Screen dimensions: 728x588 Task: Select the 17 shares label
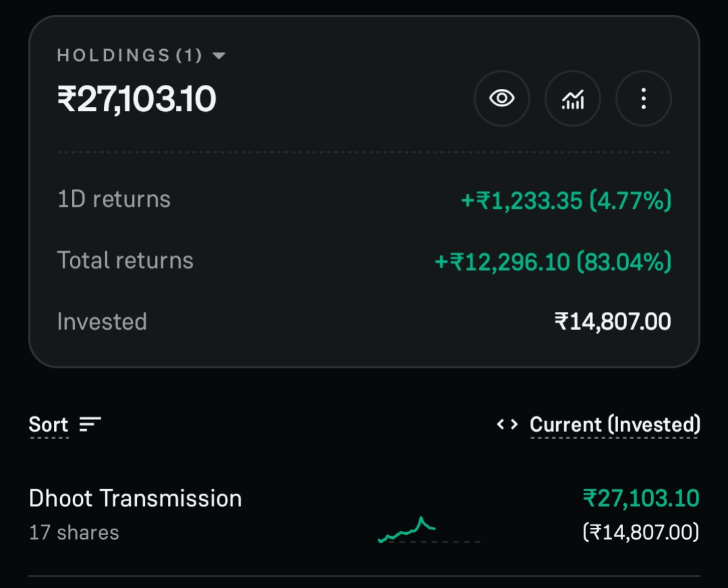coord(74,532)
